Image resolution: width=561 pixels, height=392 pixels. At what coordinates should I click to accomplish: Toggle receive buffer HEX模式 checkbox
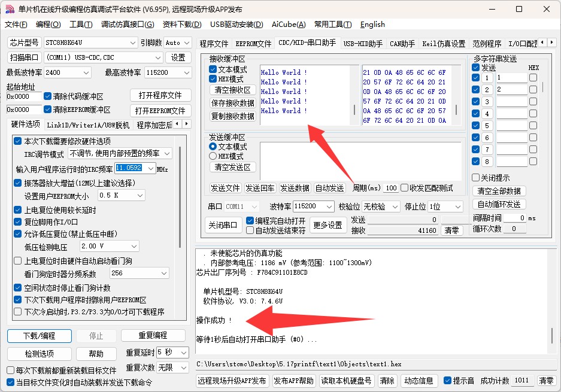tap(213, 78)
